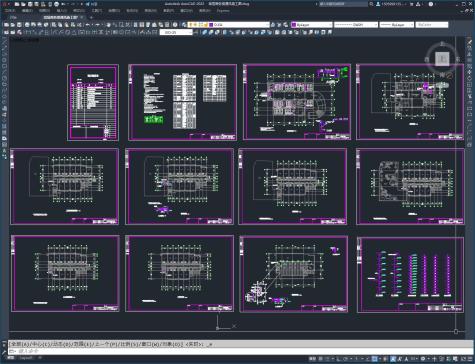Click the purple layer color swatch
The image size is (475, 364).
(211, 25)
